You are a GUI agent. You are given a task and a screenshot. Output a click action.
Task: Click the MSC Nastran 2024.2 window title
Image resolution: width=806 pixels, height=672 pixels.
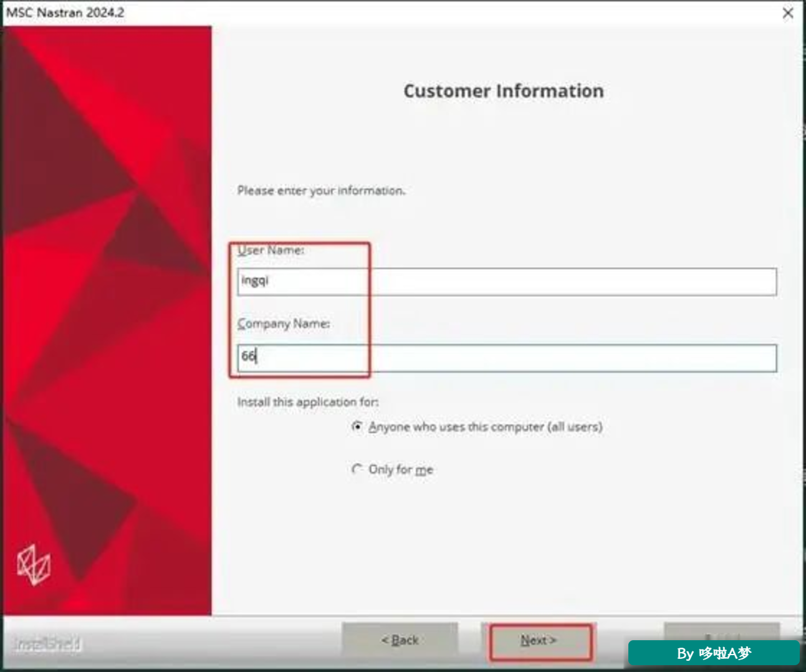[x=65, y=12]
